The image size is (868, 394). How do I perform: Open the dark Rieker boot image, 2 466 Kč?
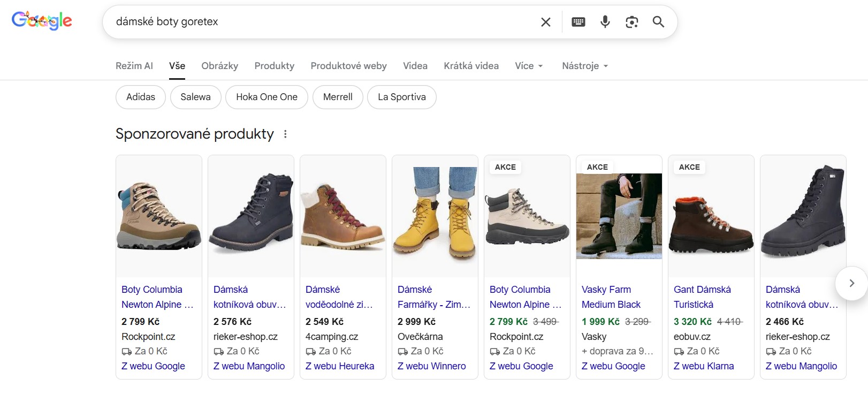tap(803, 216)
